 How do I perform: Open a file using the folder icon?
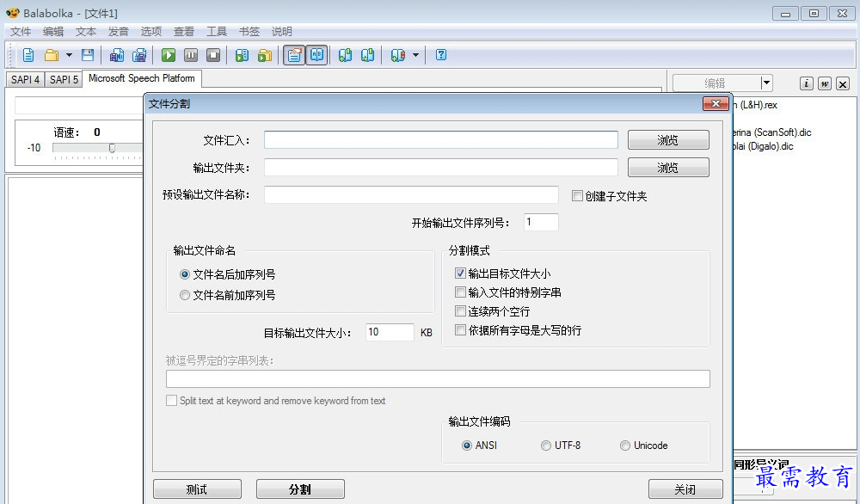click(x=52, y=55)
